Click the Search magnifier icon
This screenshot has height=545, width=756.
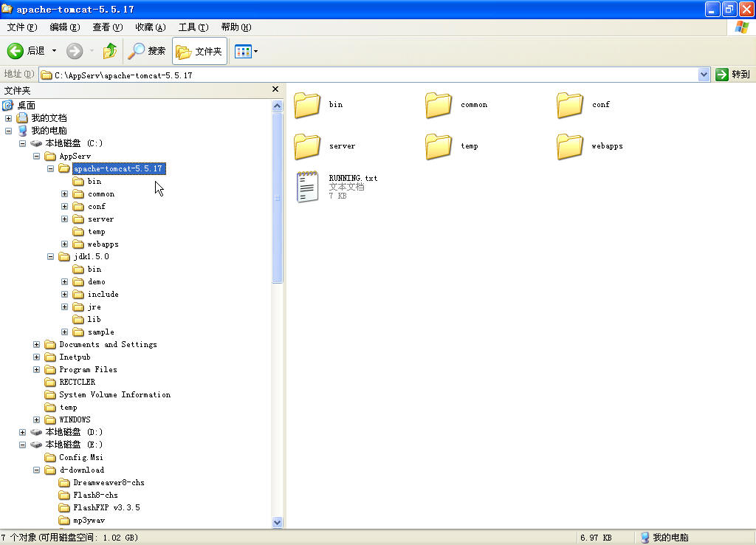click(137, 51)
